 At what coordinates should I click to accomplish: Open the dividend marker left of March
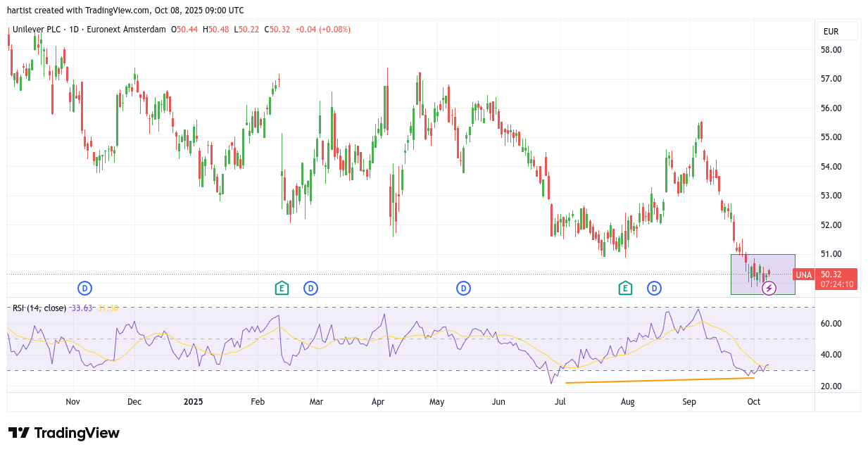click(x=310, y=288)
